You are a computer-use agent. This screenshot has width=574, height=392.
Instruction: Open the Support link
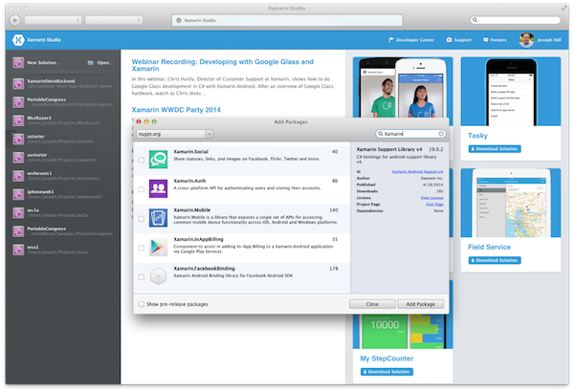coord(458,40)
